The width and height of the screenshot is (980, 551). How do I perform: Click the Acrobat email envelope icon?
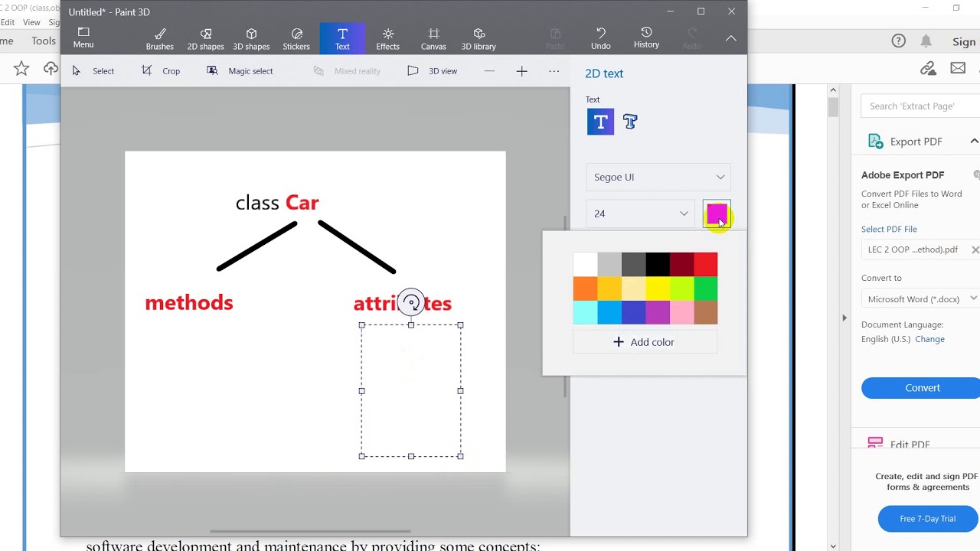[x=958, y=69]
